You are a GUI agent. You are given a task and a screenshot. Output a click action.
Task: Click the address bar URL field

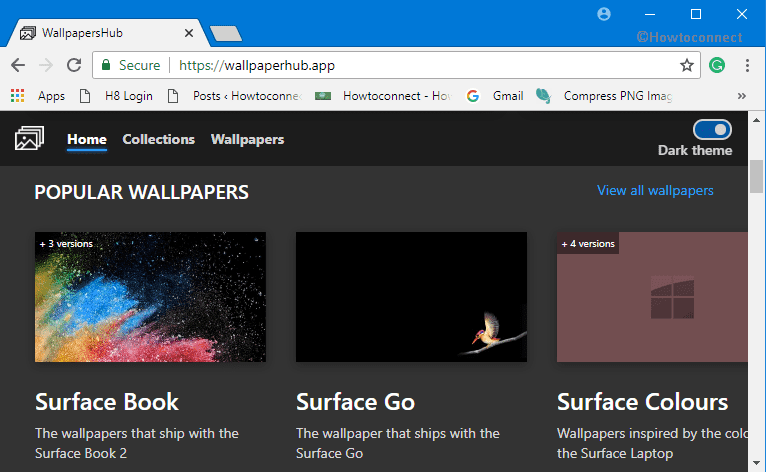point(396,65)
